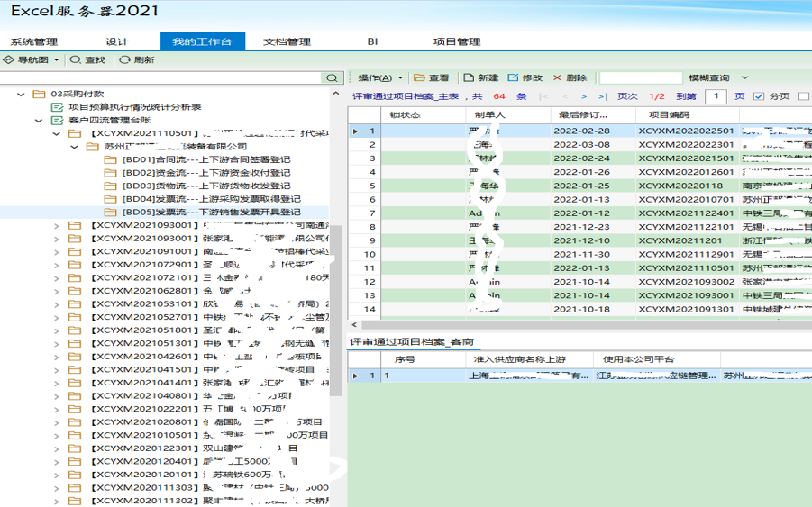Click the 序号 column header in sub-table
812x507 pixels.
(423, 359)
